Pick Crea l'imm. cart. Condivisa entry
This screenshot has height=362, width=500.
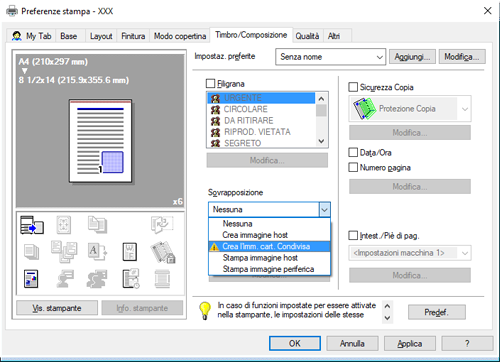pyautogui.click(x=269, y=246)
